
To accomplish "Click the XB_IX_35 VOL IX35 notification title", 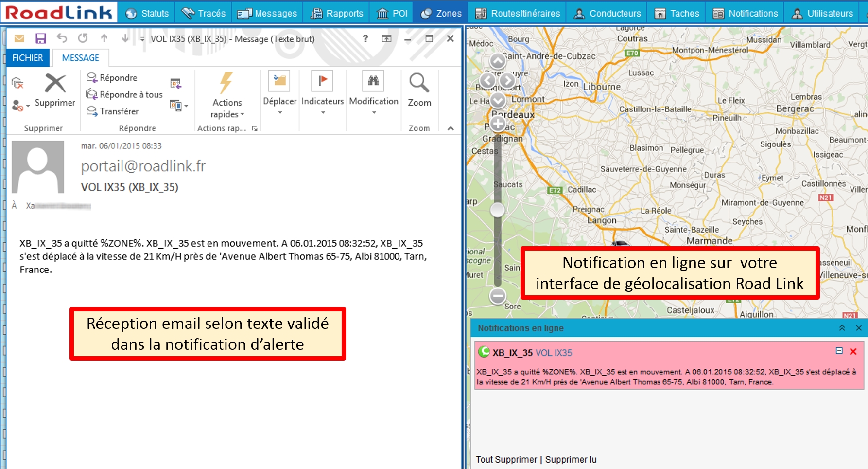I will tap(532, 353).
